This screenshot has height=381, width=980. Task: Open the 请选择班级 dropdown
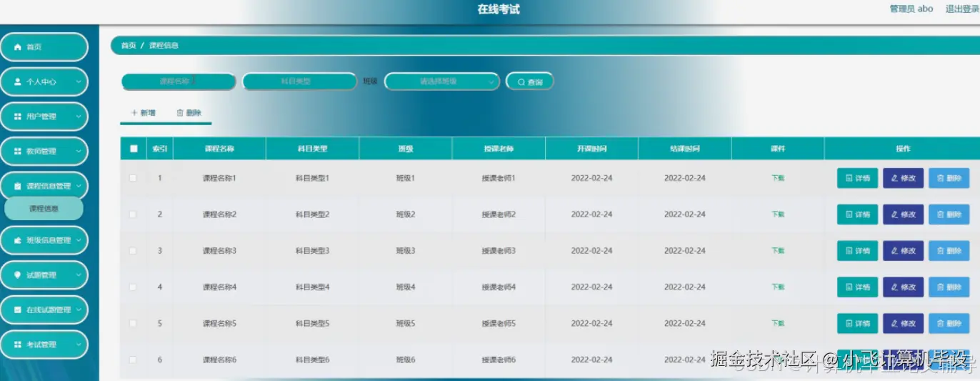pos(442,81)
